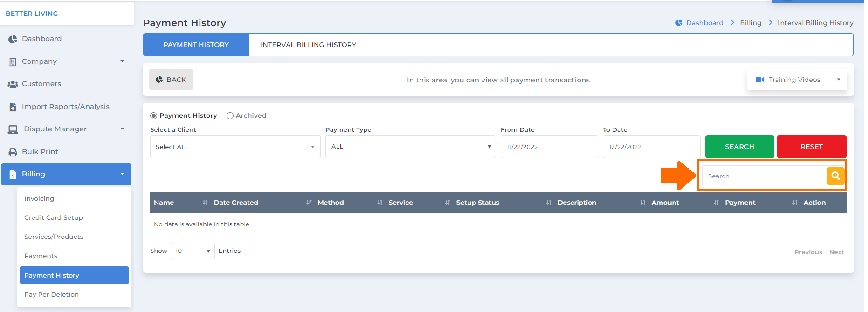Click the Import Reports/Analysis file icon

tap(13, 107)
